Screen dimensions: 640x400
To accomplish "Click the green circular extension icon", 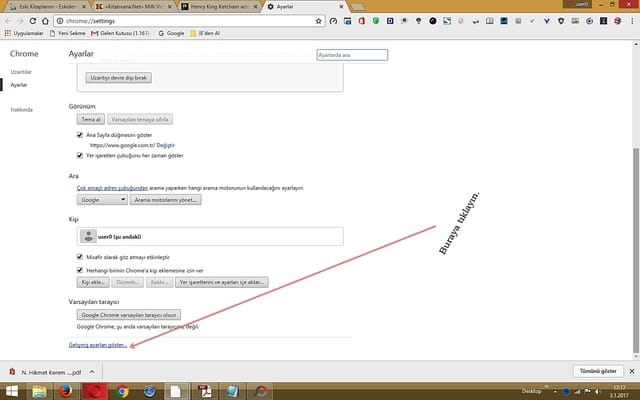I will click(x=376, y=21).
